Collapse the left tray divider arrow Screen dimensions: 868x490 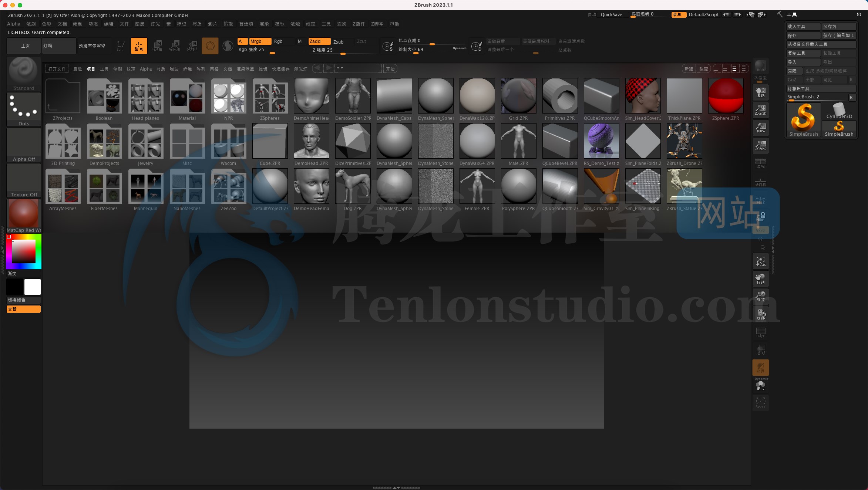coord(3,251)
